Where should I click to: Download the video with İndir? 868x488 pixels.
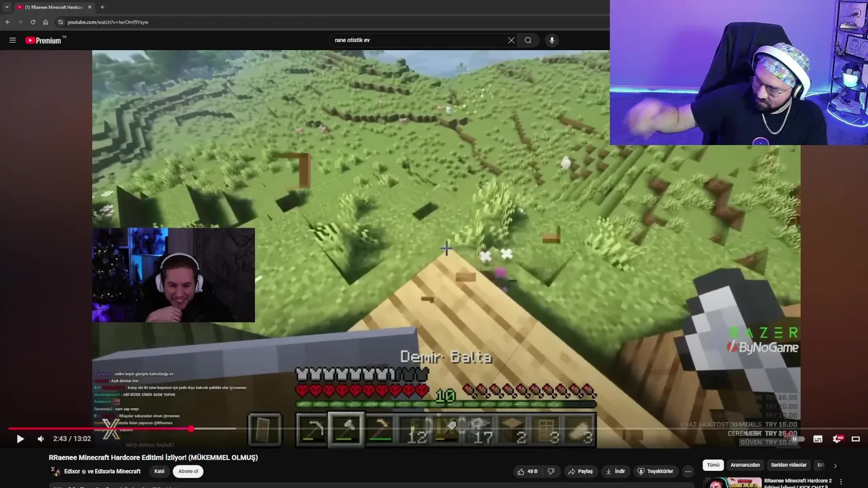616,471
